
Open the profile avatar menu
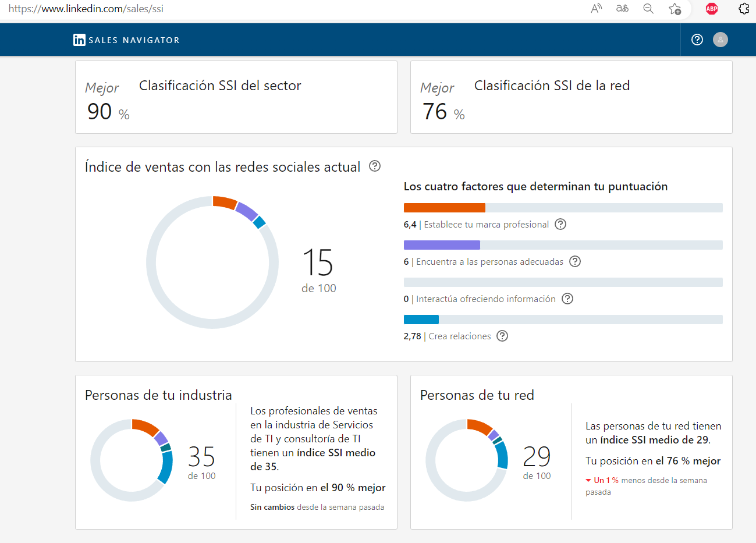point(720,40)
